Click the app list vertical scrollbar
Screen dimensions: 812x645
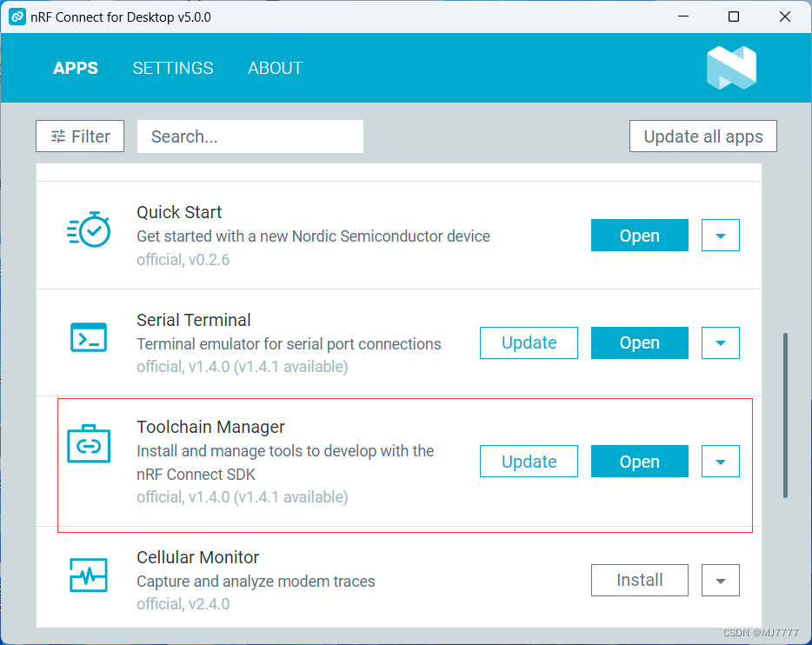[x=785, y=416]
